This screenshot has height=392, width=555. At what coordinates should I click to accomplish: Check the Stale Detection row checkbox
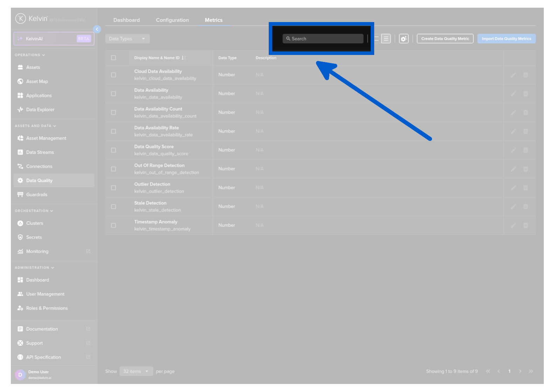114,207
